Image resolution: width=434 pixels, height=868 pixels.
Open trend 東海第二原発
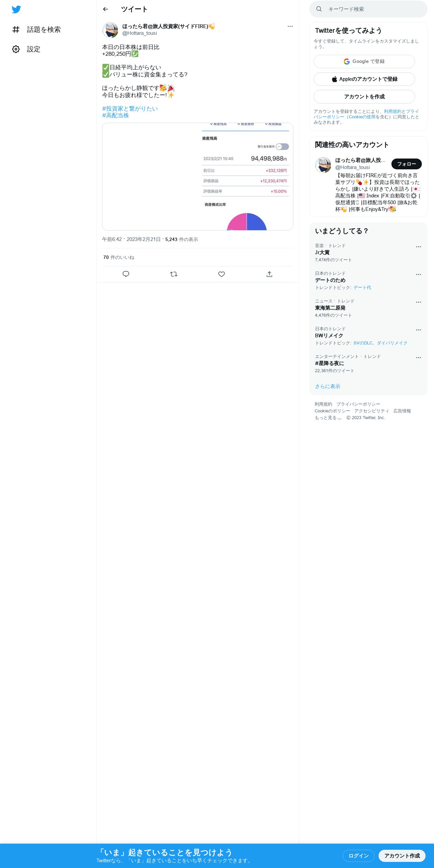pos(330,308)
